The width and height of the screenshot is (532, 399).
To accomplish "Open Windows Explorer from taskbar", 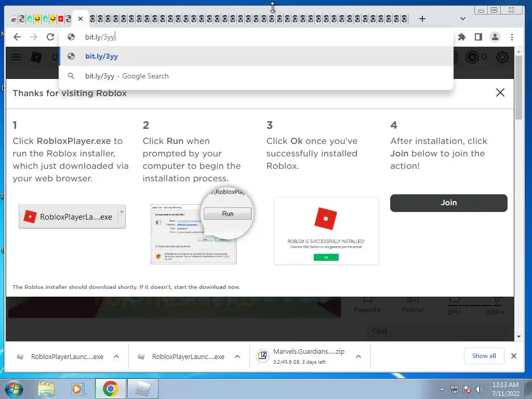I will (x=46, y=389).
